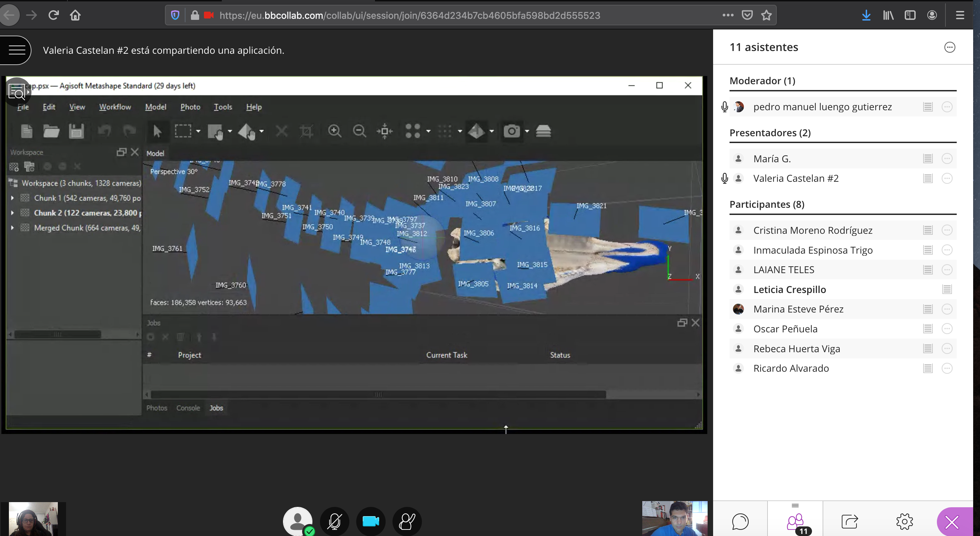Viewport: 980px width, 536px height.
Task: Open attendee controls for pedro manuel
Action: pos(946,107)
